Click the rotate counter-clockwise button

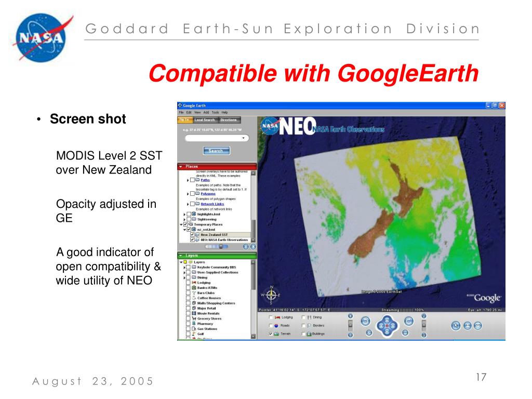(365, 321)
